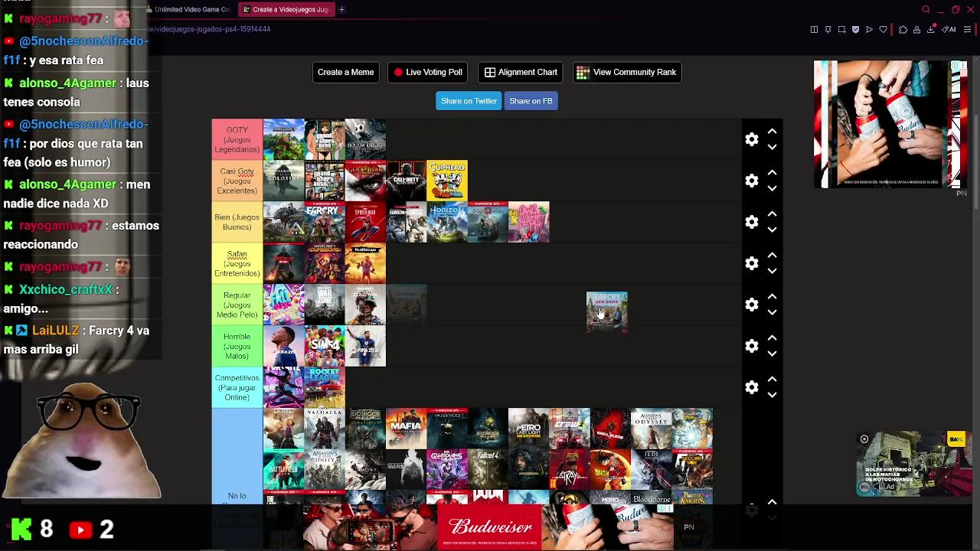Open settings gear for Competitivos row
The width and height of the screenshot is (980, 551).
coord(752,387)
